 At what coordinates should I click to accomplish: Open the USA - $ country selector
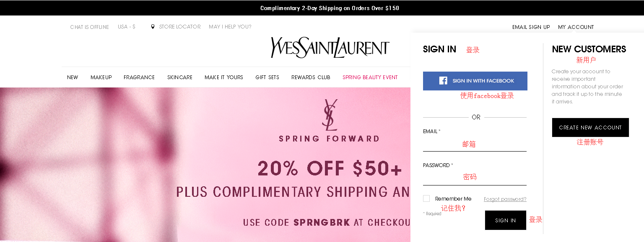(x=127, y=27)
